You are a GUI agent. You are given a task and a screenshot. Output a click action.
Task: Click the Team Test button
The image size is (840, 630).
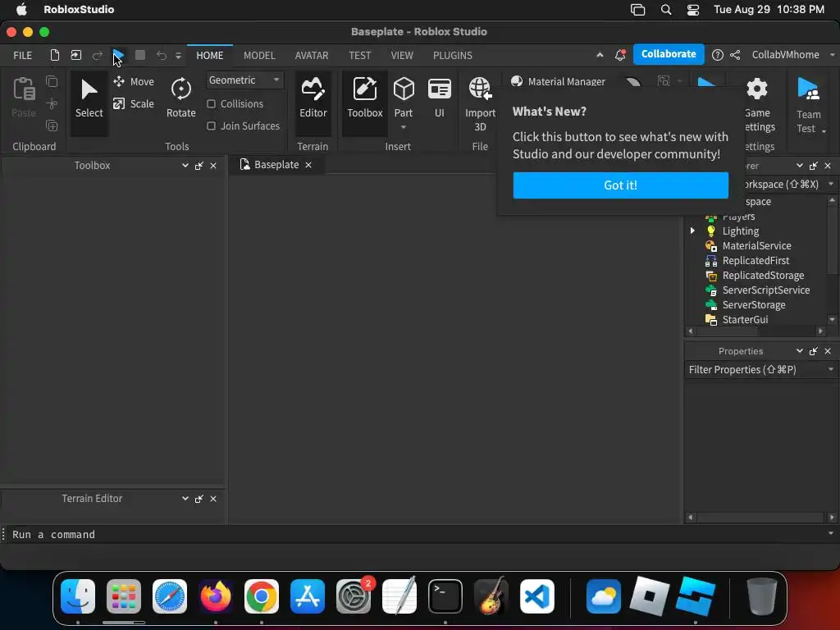point(808,105)
